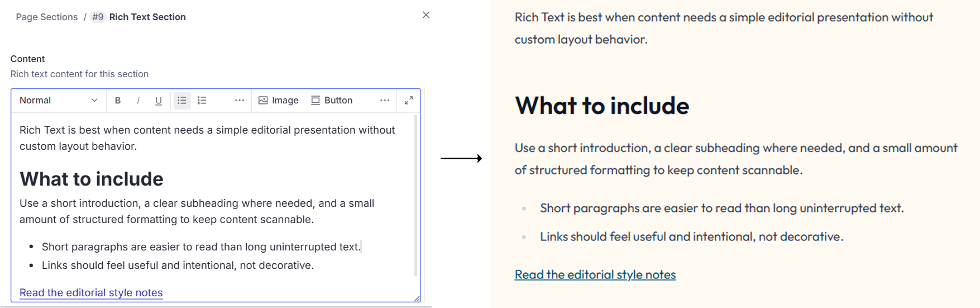The height and width of the screenshot is (308, 980).
Task: Switch to a numbered list
Action: (x=202, y=101)
